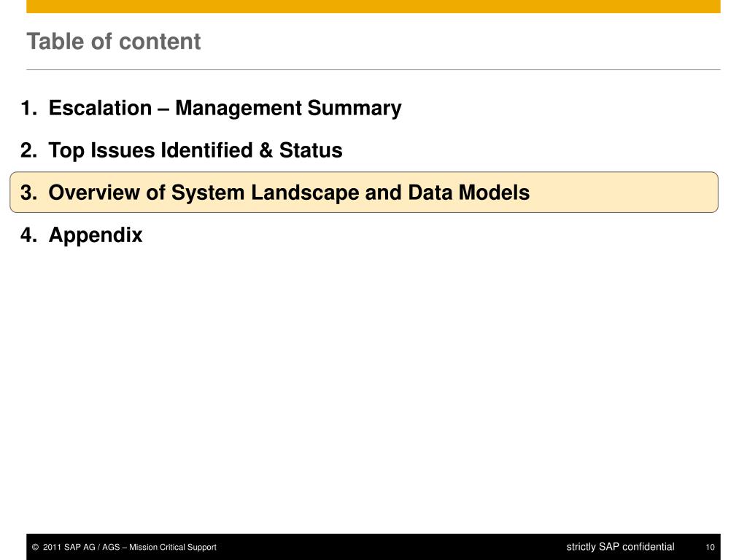Viewport: 747px width, 560px height.
Task: Click list number "2." before Top Issues
Action: [x=29, y=151]
